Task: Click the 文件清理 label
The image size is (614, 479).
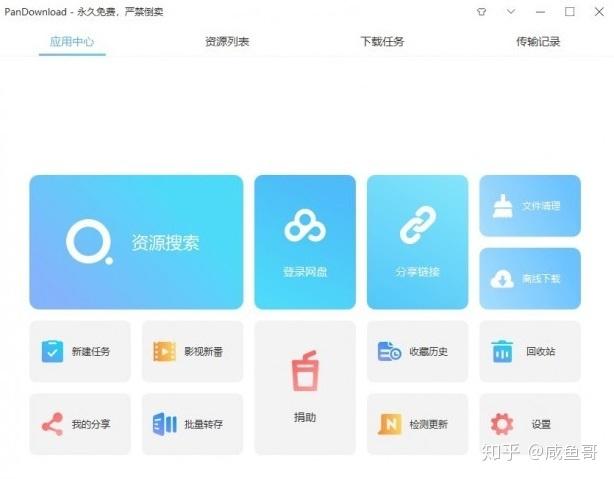Action: [x=541, y=206]
